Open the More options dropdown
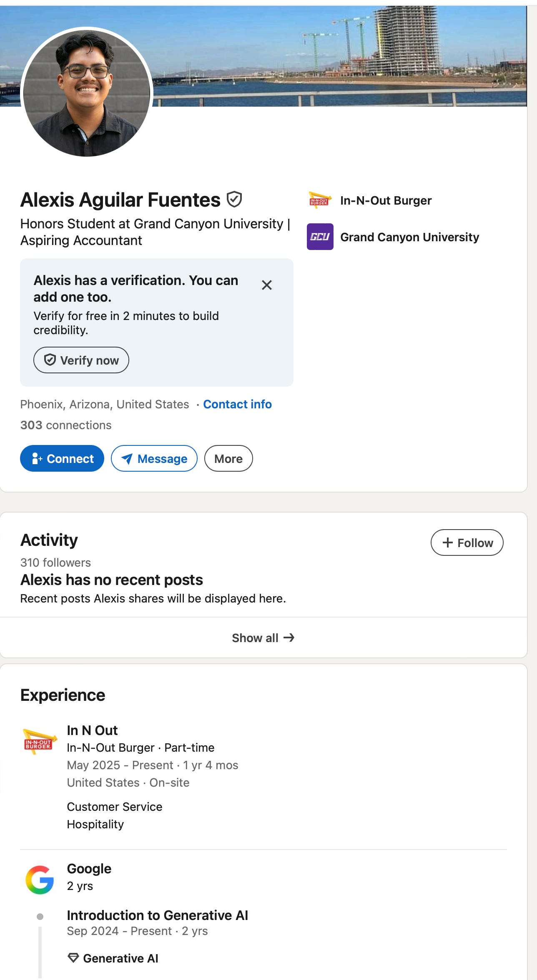The image size is (537, 980). pyautogui.click(x=228, y=458)
